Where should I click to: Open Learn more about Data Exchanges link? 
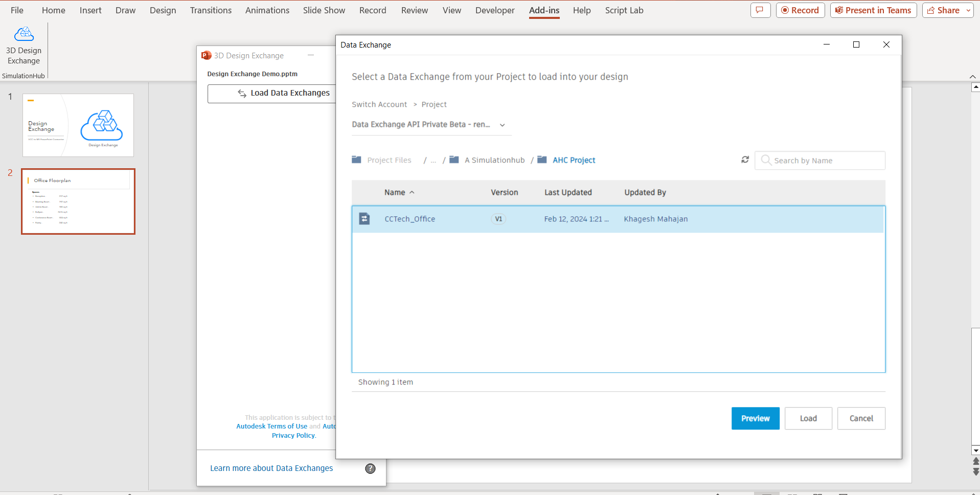271,468
